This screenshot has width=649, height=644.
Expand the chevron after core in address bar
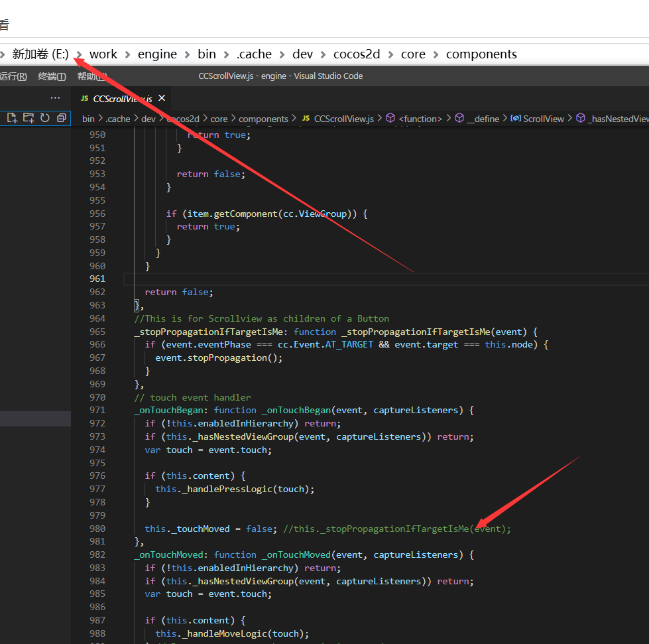tap(436, 54)
